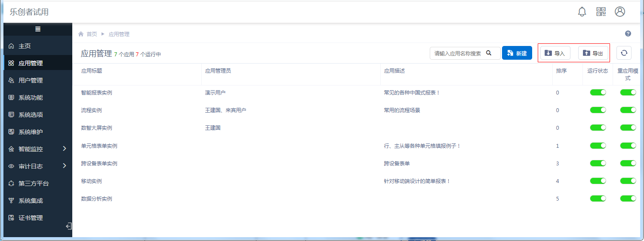Open the user profile avatar icon
The height and width of the screenshot is (241, 644).
pyautogui.click(x=620, y=12)
